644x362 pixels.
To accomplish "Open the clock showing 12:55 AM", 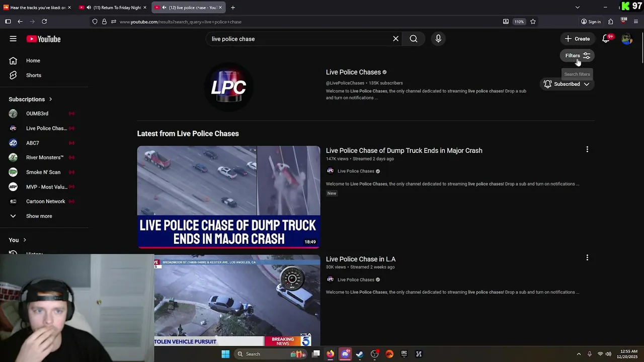I will click(x=627, y=354).
